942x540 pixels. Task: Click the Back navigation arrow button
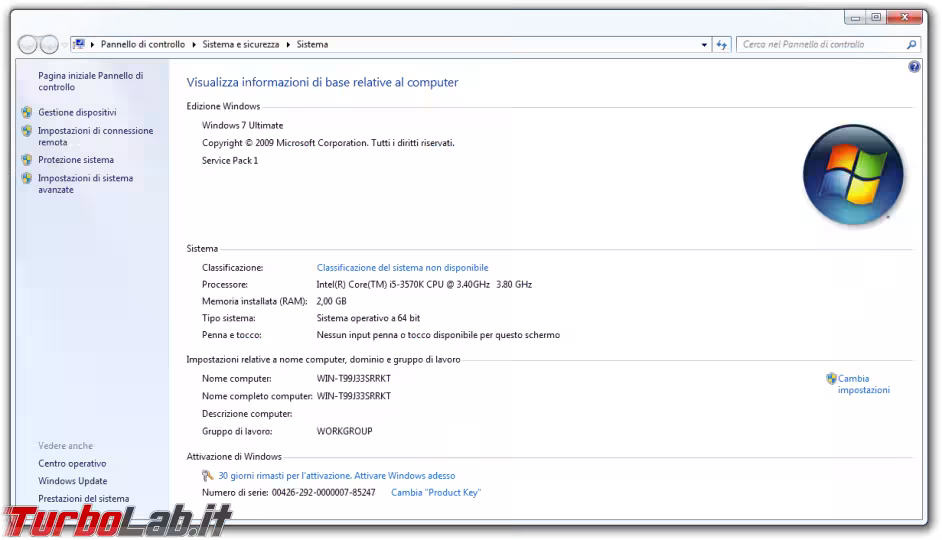28,45
